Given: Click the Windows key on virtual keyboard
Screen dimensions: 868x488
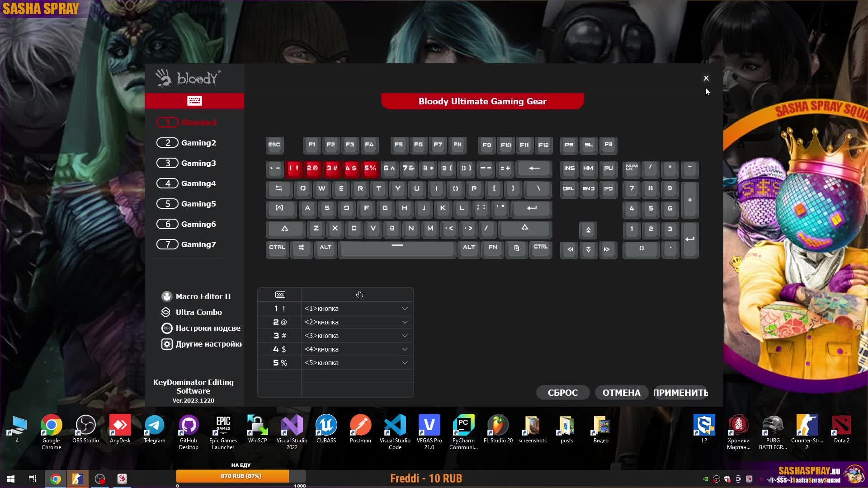Looking at the screenshot, I should (301, 248).
